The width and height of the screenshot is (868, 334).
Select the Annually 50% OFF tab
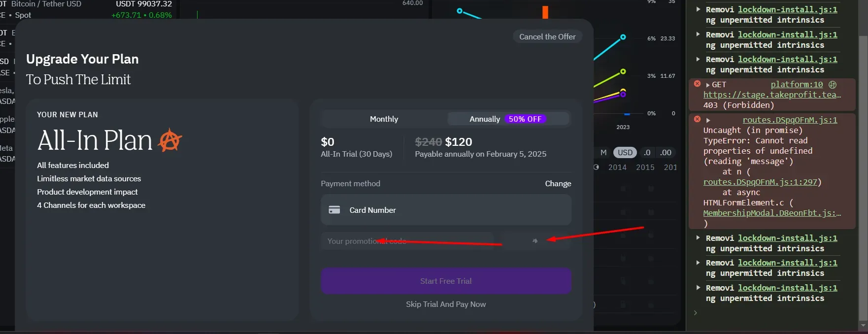click(x=508, y=119)
